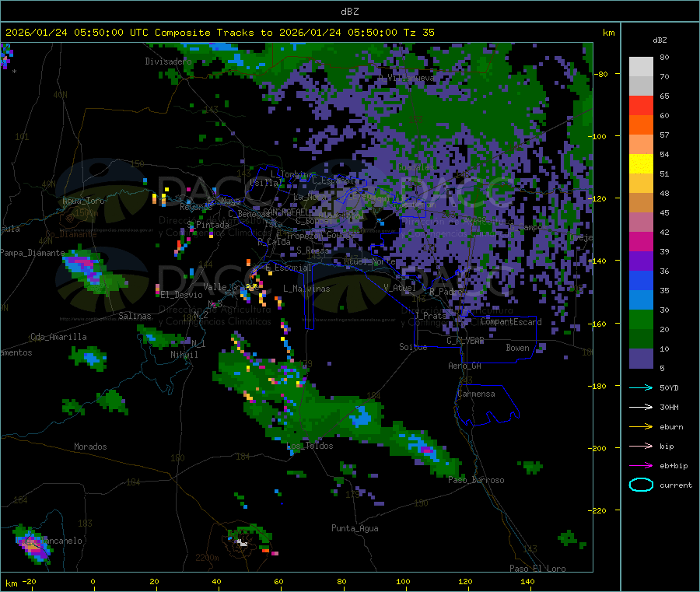Click the 'Nihuil' map label
Viewport: 700px width, 592px height.
(x=184, y=355)
